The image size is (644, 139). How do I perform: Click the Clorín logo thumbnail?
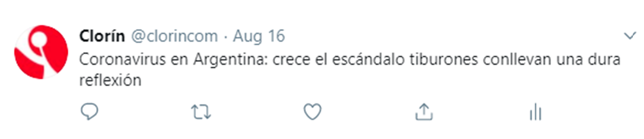pos(41,52)
